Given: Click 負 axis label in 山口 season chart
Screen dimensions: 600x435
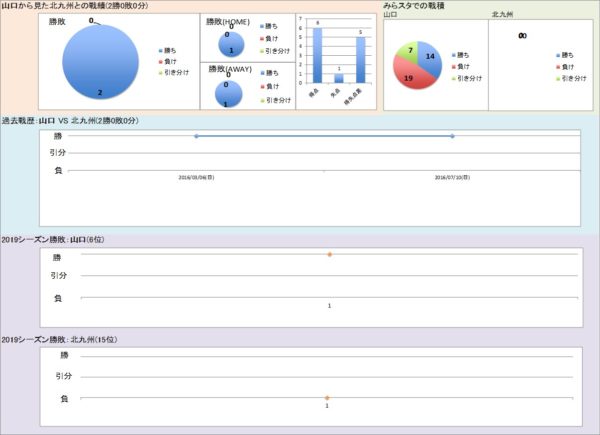Looking at the screenshot, I should point(58,298).
